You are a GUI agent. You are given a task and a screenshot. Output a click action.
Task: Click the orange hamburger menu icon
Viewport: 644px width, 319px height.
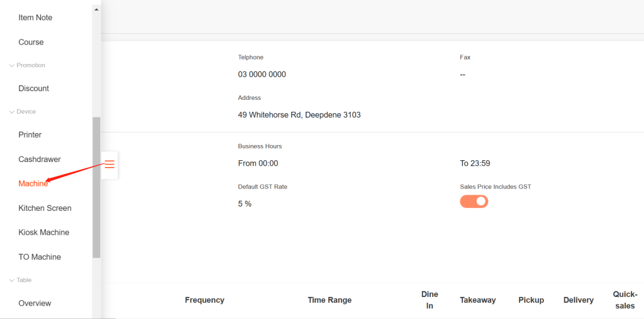[109, 165]
